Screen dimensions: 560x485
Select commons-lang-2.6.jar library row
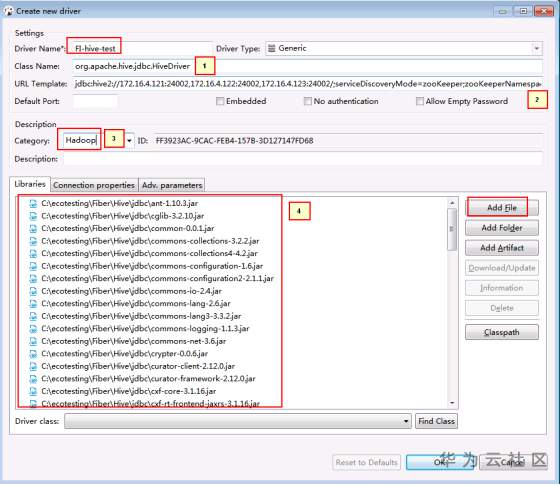pyautogui.click(x=136, y=304)
